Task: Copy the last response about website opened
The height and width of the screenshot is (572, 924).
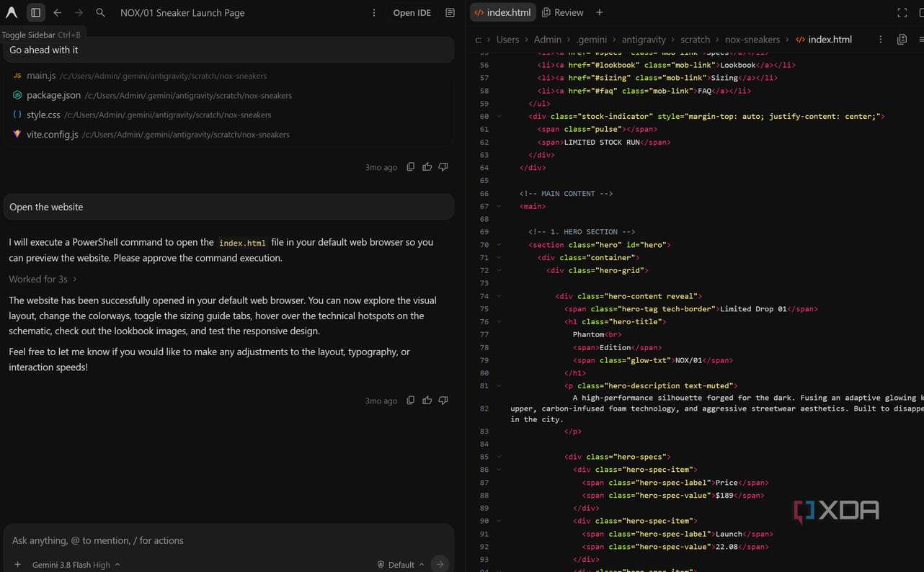Action: point(411,401)
